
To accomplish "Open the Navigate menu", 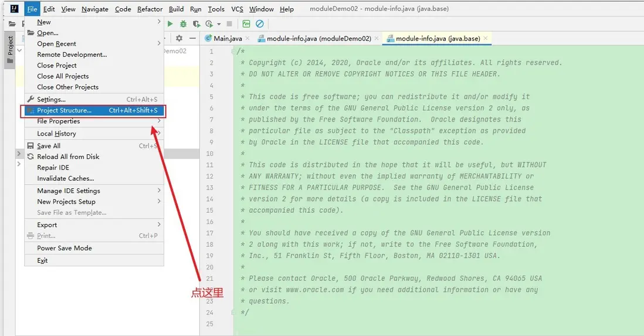I will pyautogui.click(x=95, y=9).
